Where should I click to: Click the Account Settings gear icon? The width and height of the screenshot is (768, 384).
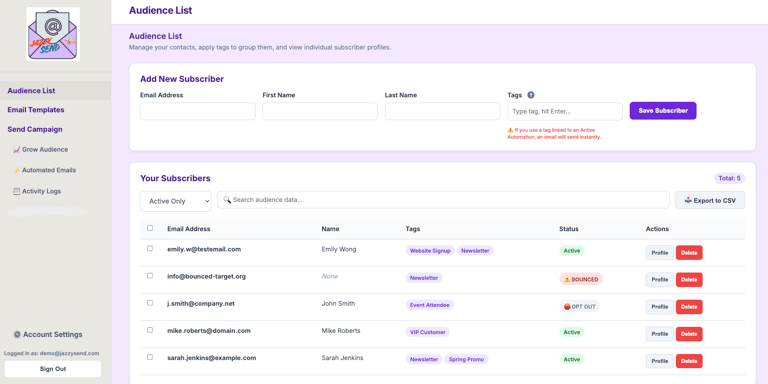coord(17,335)
